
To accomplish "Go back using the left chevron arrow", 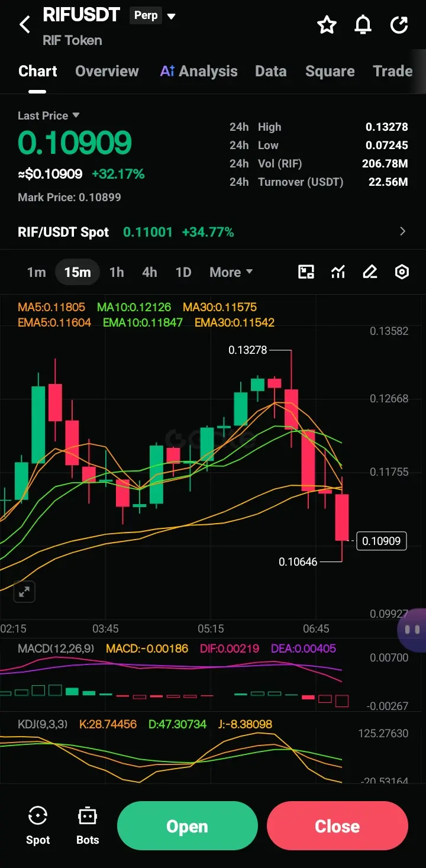I will [24, 25].
